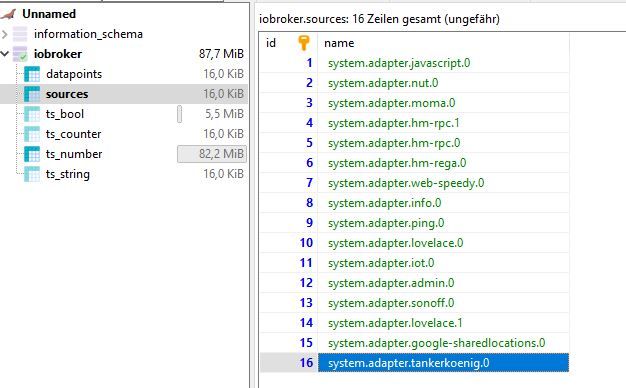This screenshot has width=626, height=388.
Task: Click the Unnamed session seal icon
Action: 8,14
